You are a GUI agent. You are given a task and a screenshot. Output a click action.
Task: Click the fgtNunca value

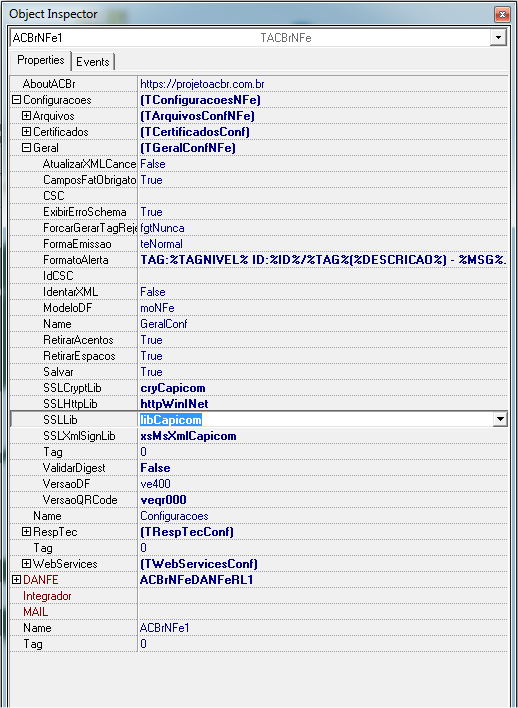(x=162, y=228)
